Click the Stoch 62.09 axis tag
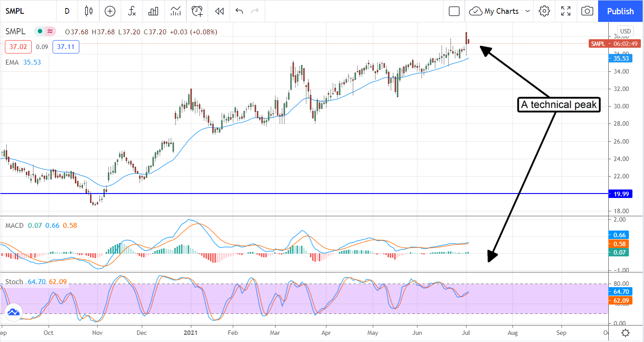Viewport: 644px width, 342px height. [620, 301]
